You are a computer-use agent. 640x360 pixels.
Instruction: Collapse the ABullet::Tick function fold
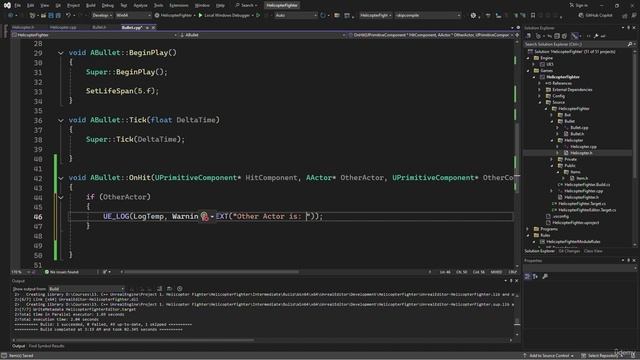61,120
